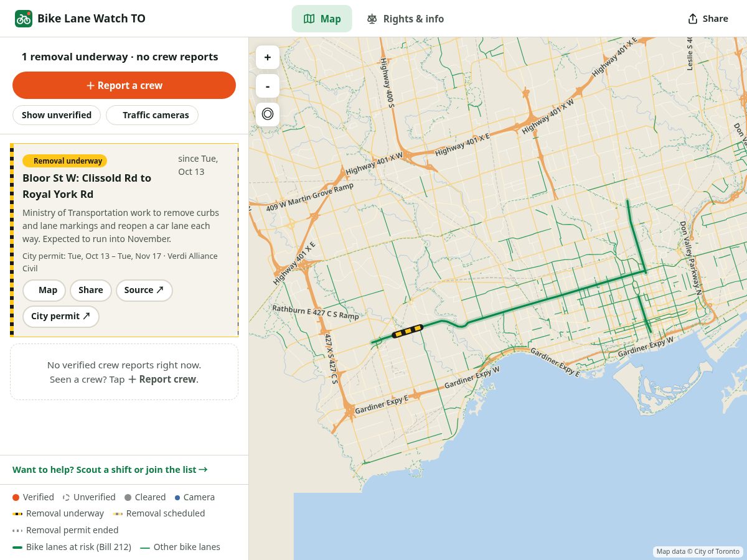Click the Removal underway status badge
747x560 pixels.
65,161
